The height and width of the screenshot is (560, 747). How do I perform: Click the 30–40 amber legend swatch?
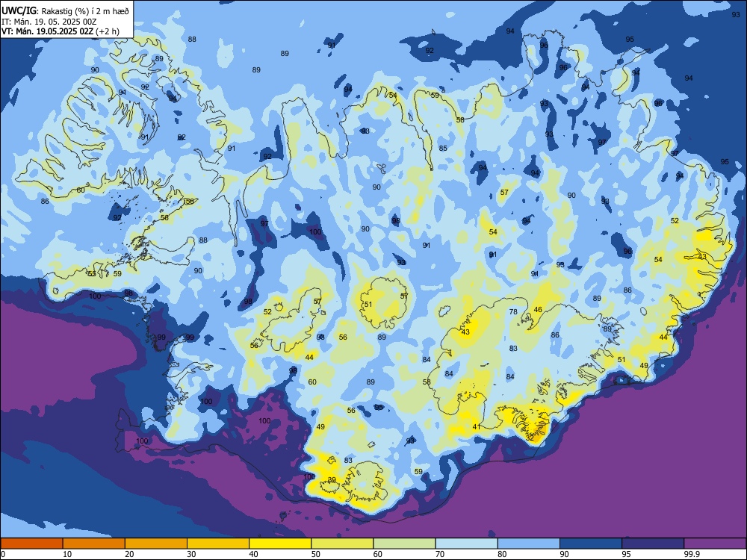coord(218,544)
